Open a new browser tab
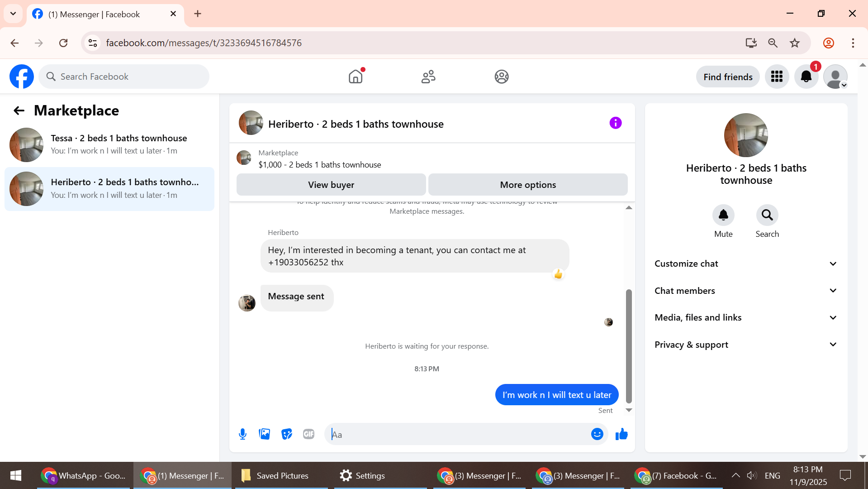868x489 pixels. (198, 14)
